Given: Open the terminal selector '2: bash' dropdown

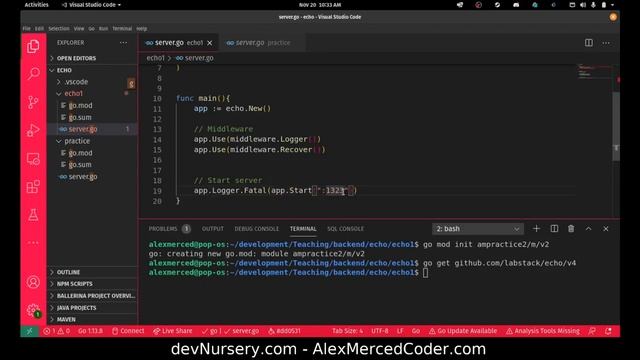Looking at the screenshot, I should [x=478, y=229].
